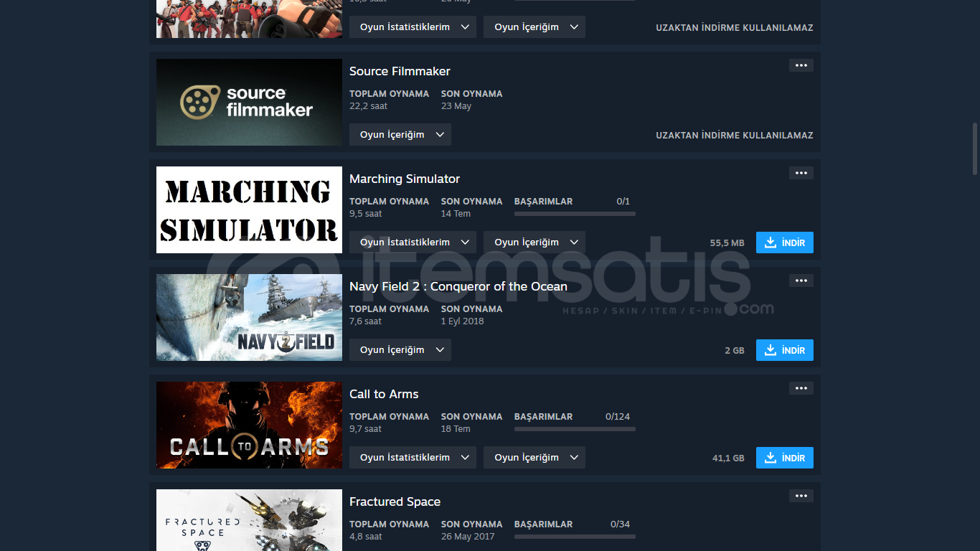Screen dimensions: 980x551
Task: Download Navy Field 2 with the İNDİR button
Action: click(x=785, y=350)
